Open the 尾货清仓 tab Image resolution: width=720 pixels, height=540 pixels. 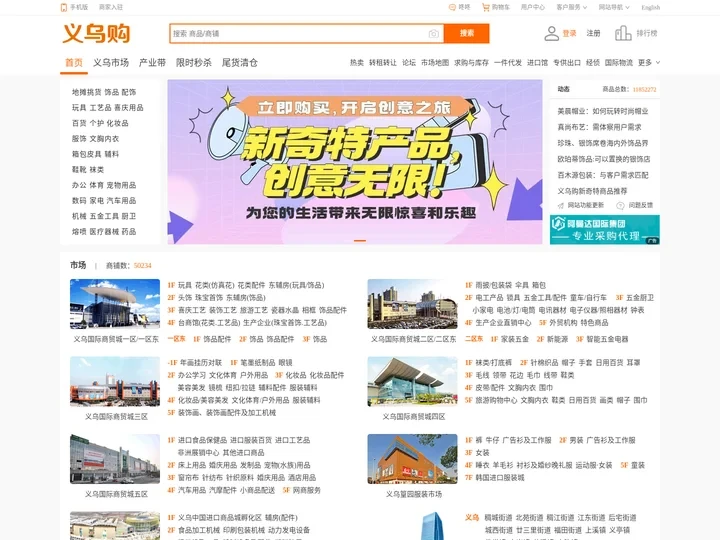coord(240,62)
